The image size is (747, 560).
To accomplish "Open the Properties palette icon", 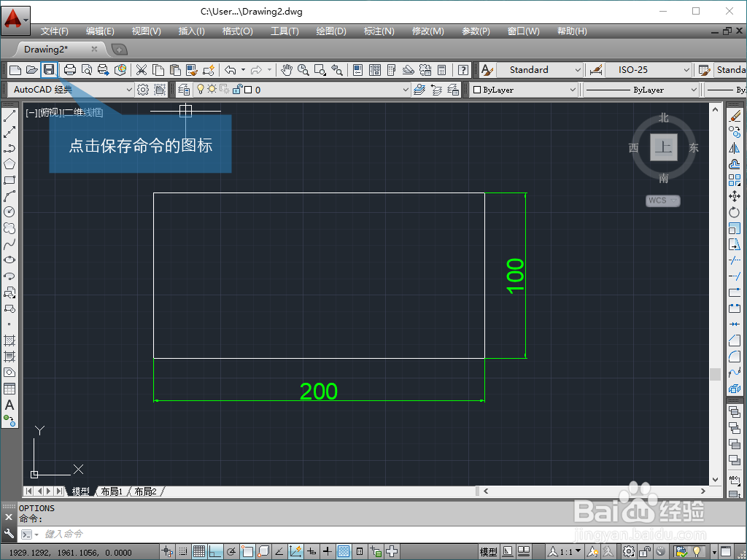I will pos(357,70).
